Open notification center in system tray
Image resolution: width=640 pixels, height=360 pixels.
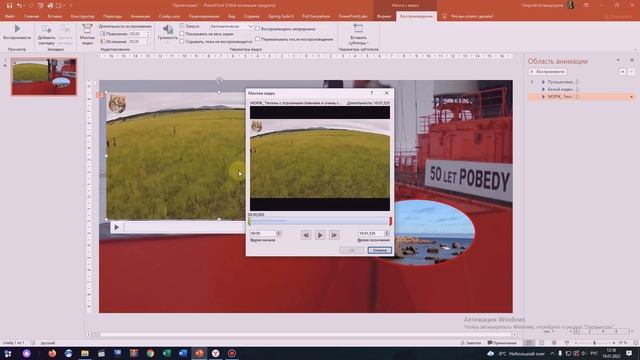point(629,353)
